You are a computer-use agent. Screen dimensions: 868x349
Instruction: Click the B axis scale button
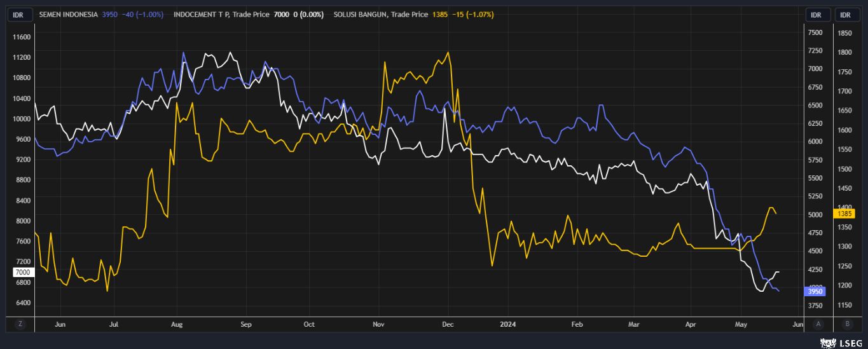click(x=846, y=324)
